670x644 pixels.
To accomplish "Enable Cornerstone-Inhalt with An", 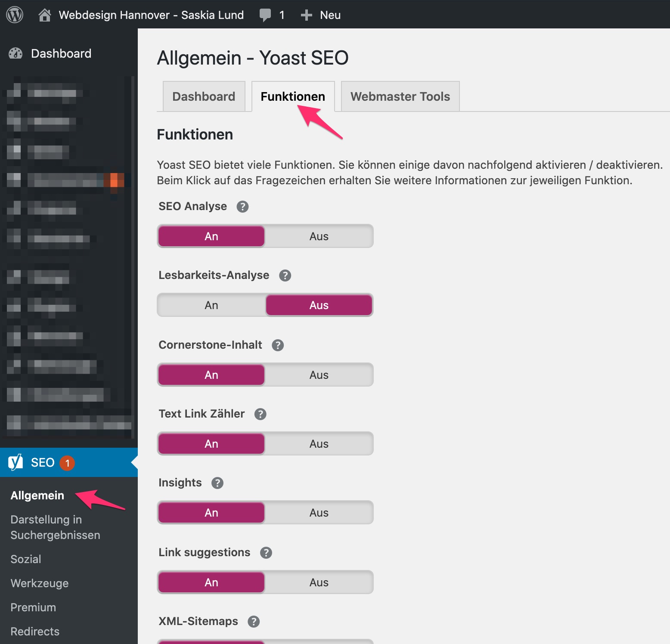I will tap(211, 375).
